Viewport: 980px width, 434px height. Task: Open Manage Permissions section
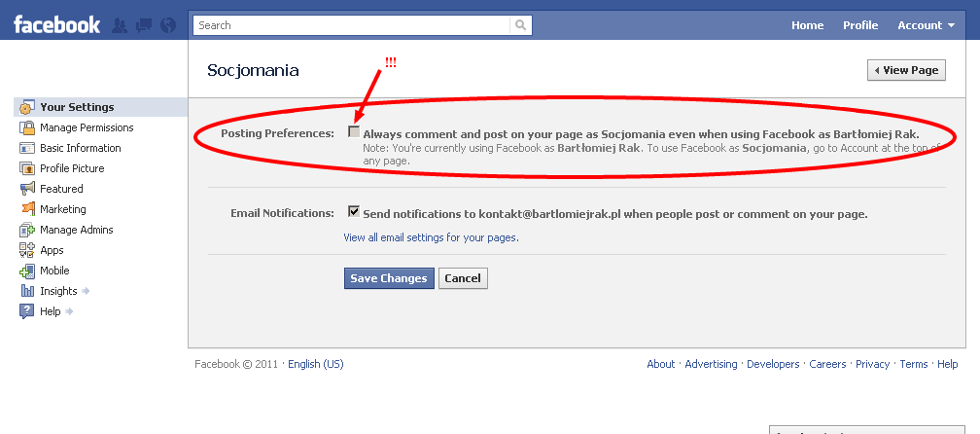coord(87,127)
